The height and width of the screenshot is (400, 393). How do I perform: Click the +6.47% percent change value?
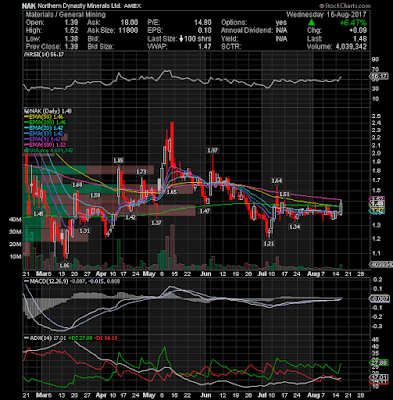pyautogui.click(x=353, y=23)
